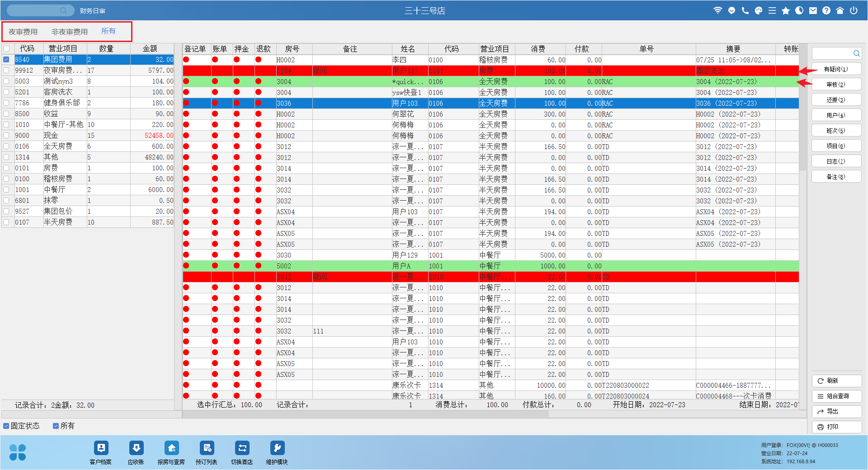
Task: Click the 备注(8) button
Action: pos(836,177)
